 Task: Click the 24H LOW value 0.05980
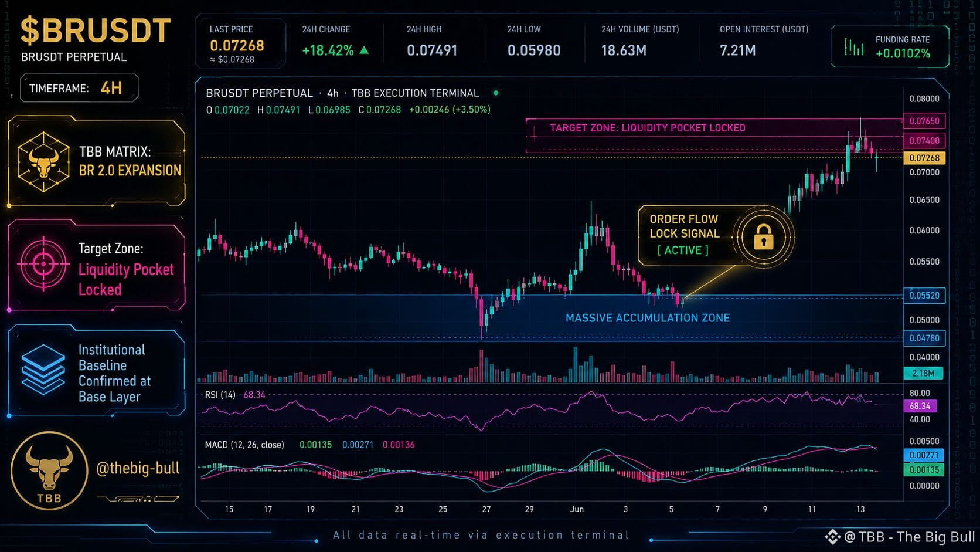(534, 50)
